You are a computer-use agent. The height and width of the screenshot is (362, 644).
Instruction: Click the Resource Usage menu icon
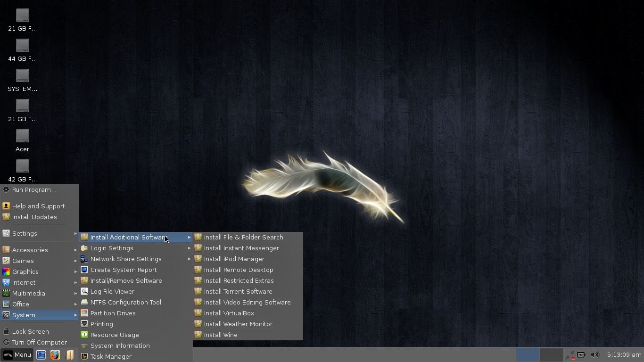(84, 335)
